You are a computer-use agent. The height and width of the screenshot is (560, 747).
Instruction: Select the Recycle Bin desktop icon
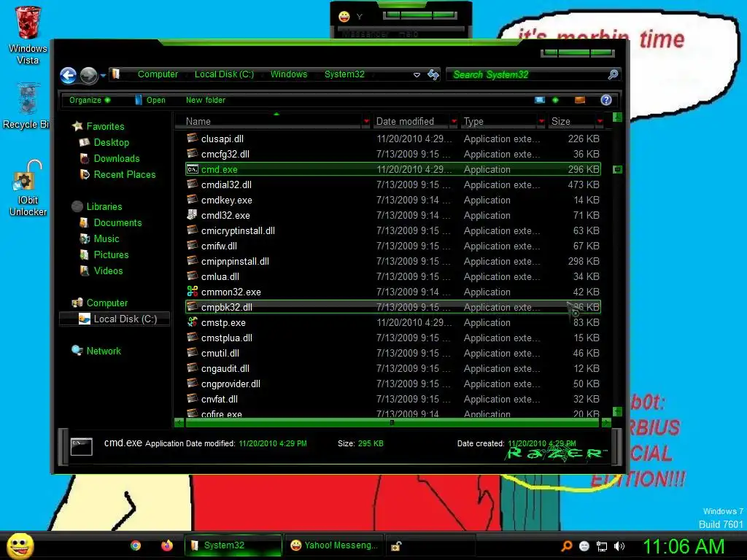tap(27, 106)
